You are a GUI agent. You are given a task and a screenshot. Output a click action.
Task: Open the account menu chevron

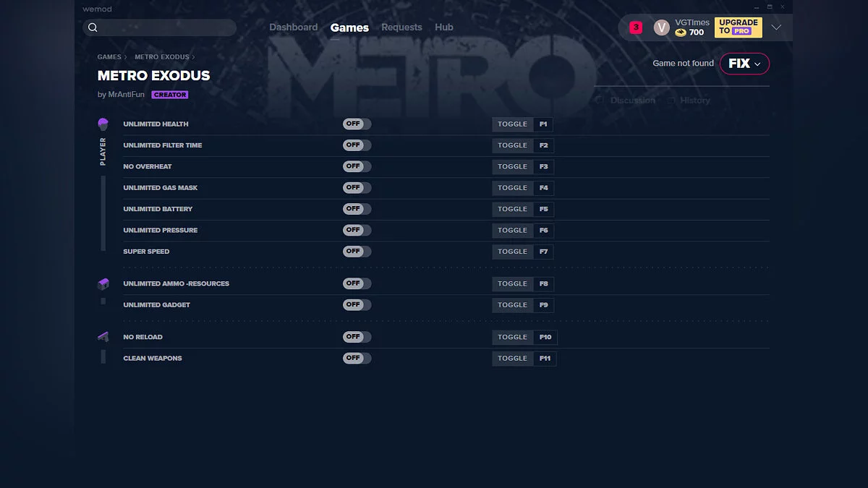tap(776, 27)
